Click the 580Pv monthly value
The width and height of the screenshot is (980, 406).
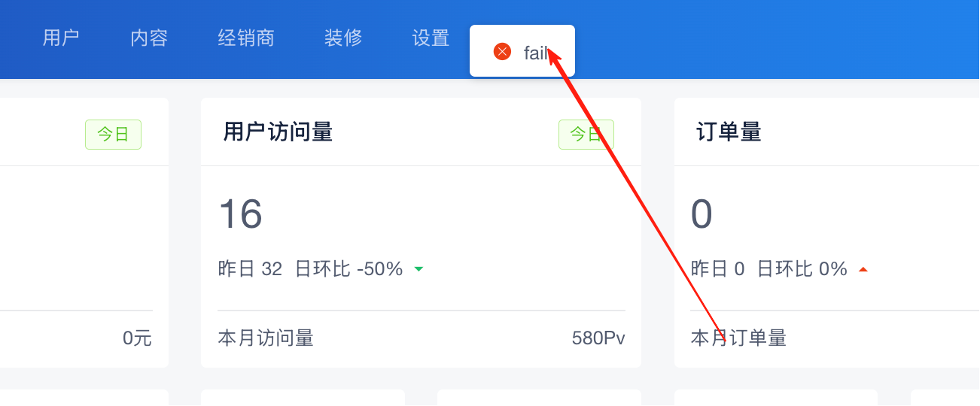point(598,338)
